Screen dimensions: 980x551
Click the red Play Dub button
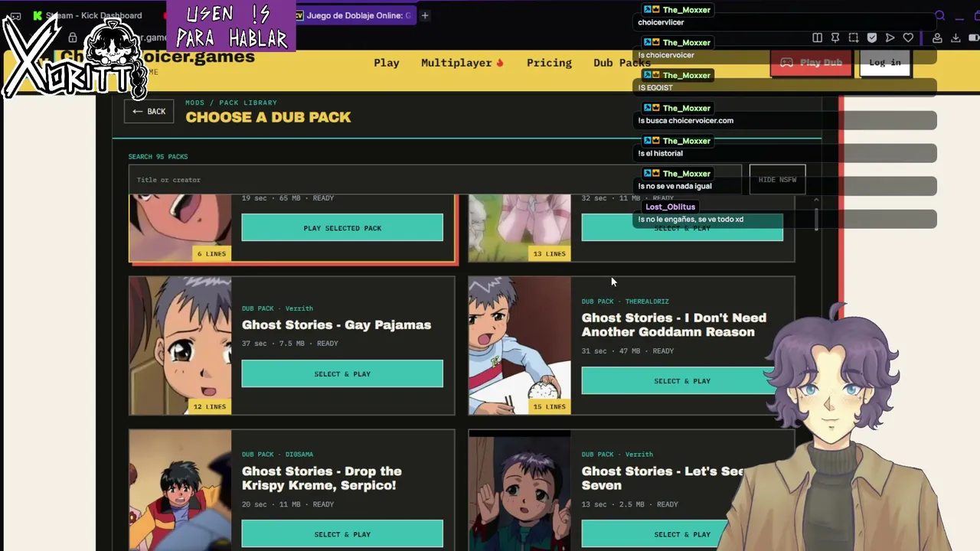[x=810, y=63]
